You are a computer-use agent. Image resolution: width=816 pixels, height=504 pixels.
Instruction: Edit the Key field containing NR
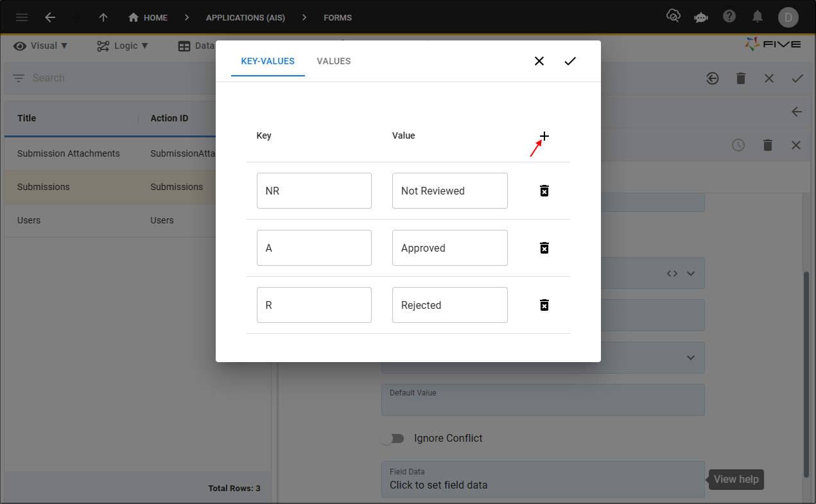click(x=314, y=191)
